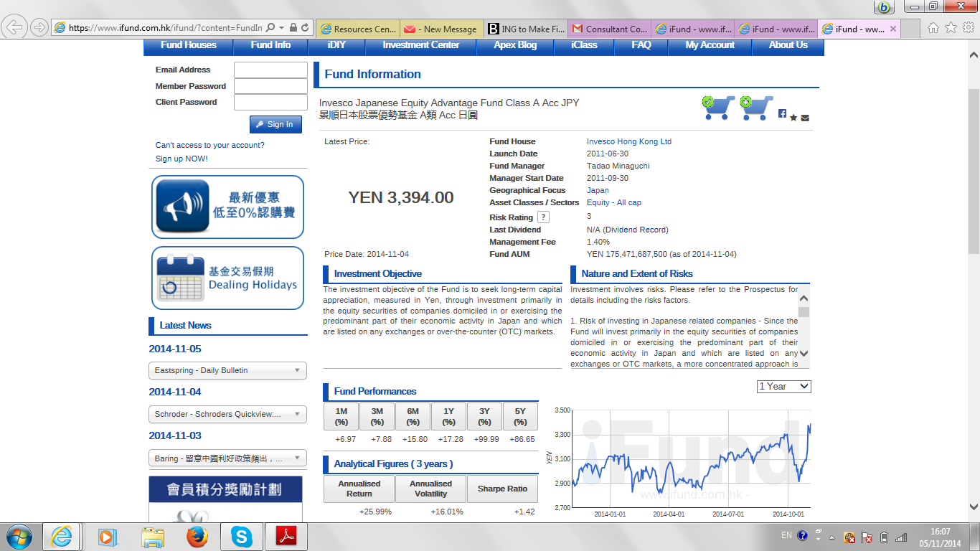Viewport: 980px width, 551px height.
Task: Click the page vertical scrollbar down arrow
Action: click(974, 507)
